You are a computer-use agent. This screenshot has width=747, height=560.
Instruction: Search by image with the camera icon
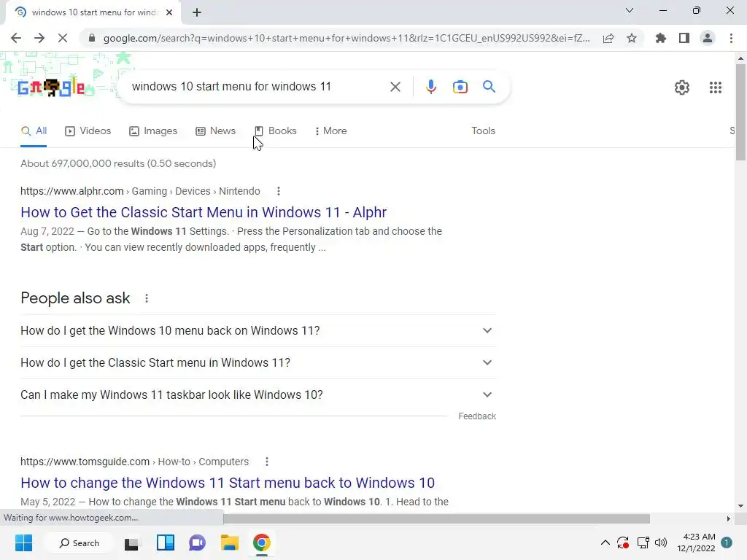tap(460, 87)
